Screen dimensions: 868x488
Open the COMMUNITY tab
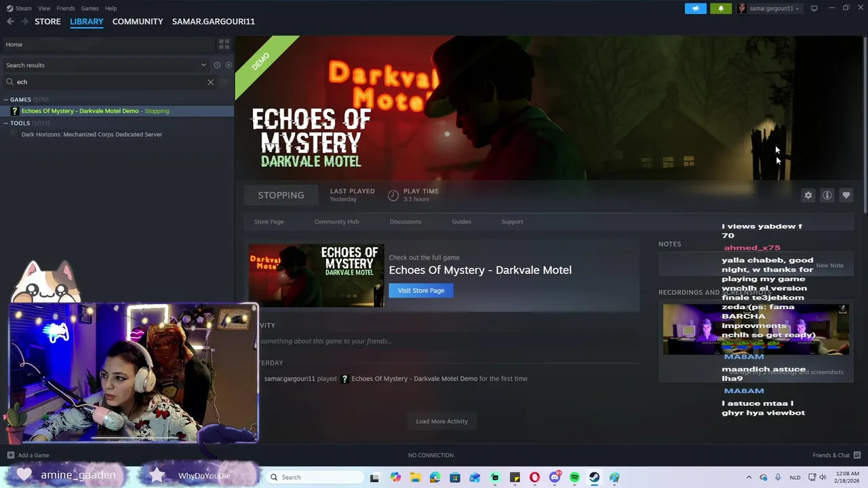click(x=138, y=22)
